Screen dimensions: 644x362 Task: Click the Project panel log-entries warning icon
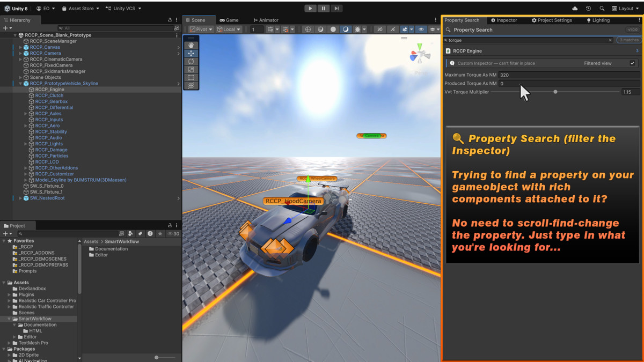[150, 234]
